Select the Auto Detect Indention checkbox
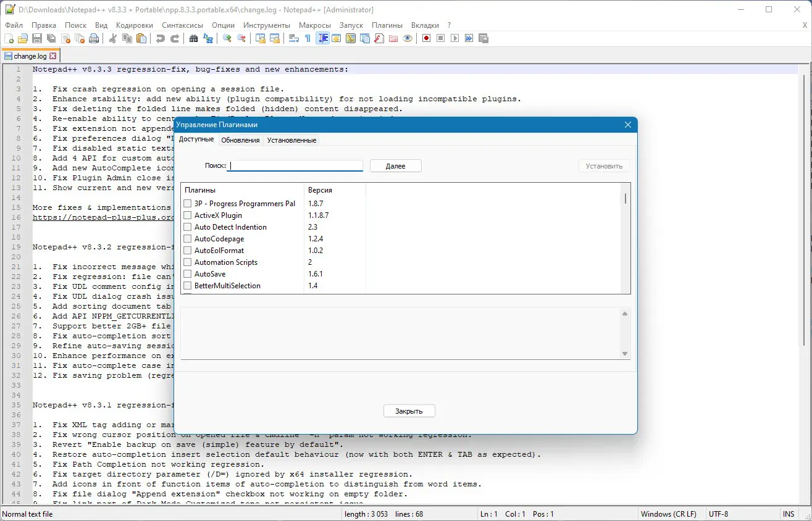 coord(188,227)
